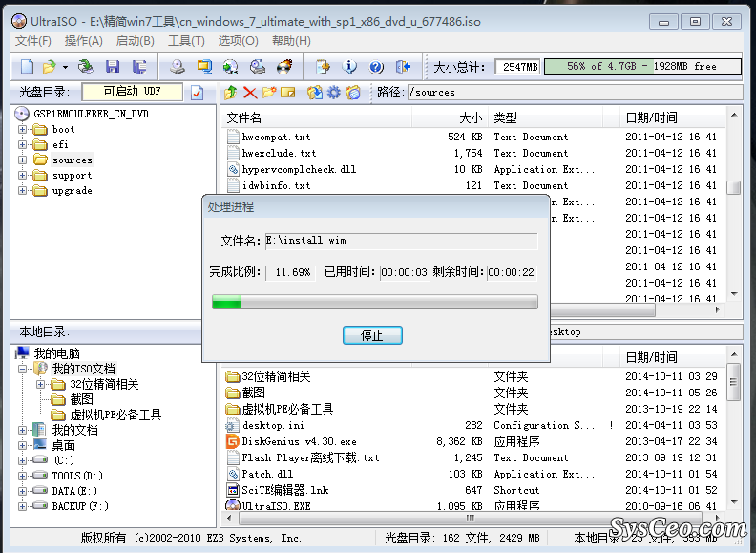Screen dimensions: 756x553
Task: Expand the boot folder in the disc tree
Action: (22, 129)
